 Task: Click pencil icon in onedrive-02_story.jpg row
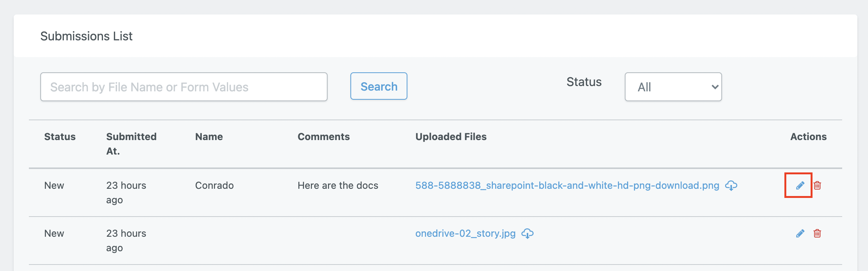tap(800, 233)
